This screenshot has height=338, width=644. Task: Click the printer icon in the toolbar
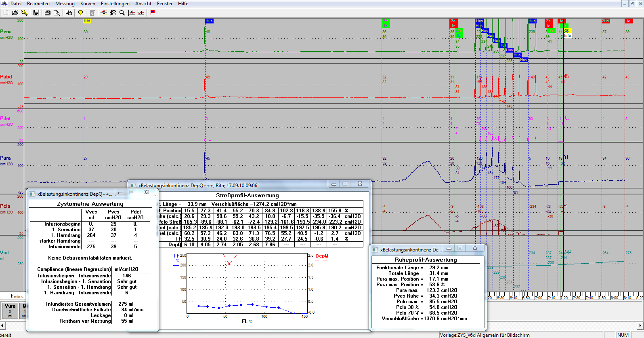48,13
